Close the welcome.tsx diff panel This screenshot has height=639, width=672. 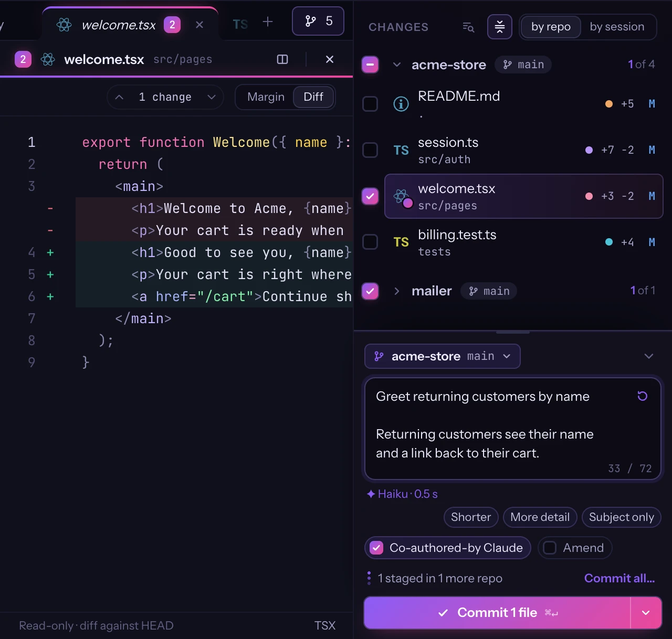click(x=330, y=59)
